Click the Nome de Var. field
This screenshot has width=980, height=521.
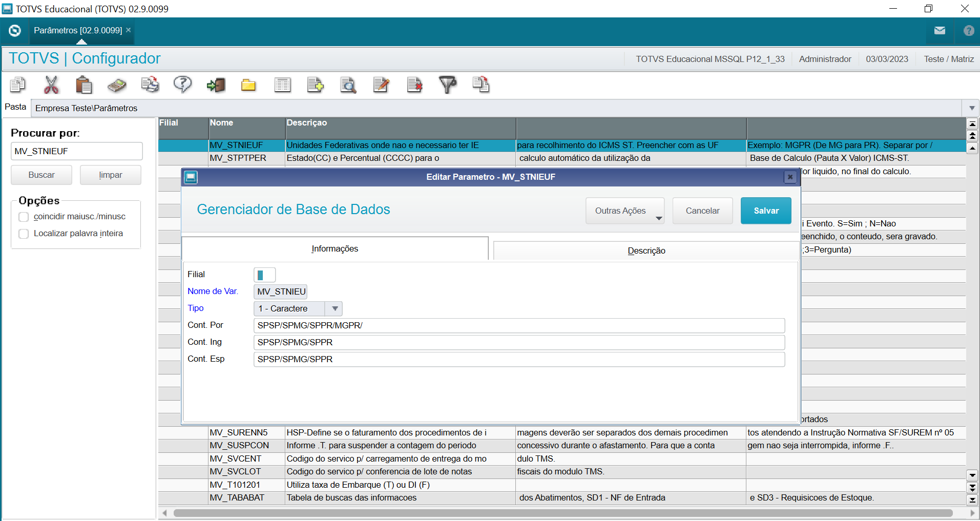click(x=280, y=291)
